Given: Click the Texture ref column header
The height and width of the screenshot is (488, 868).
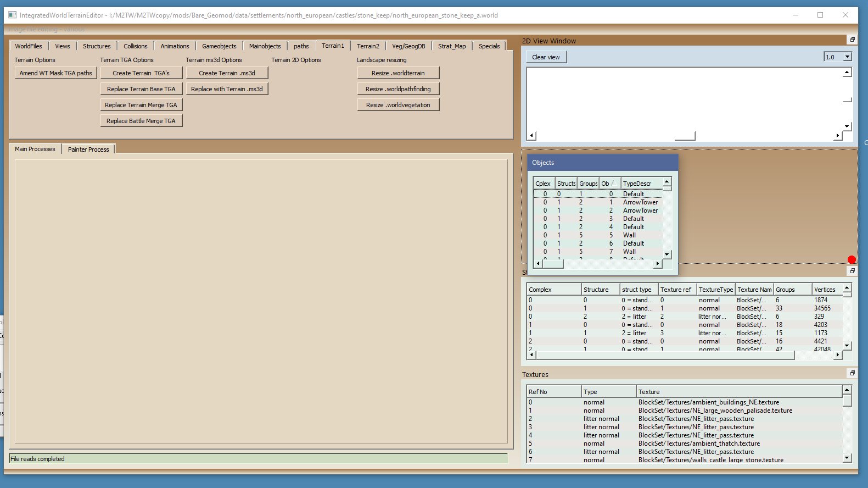Looking at the screenshot, I should click(x=677, y=290).
